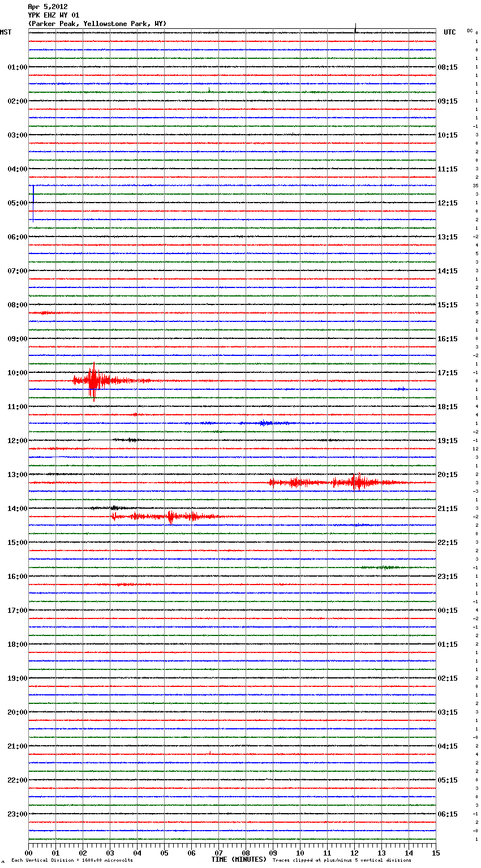Click the 00:15 UTC time label
Screen dimensions: 481x868
pyautogui.click(x=448, y=611)
